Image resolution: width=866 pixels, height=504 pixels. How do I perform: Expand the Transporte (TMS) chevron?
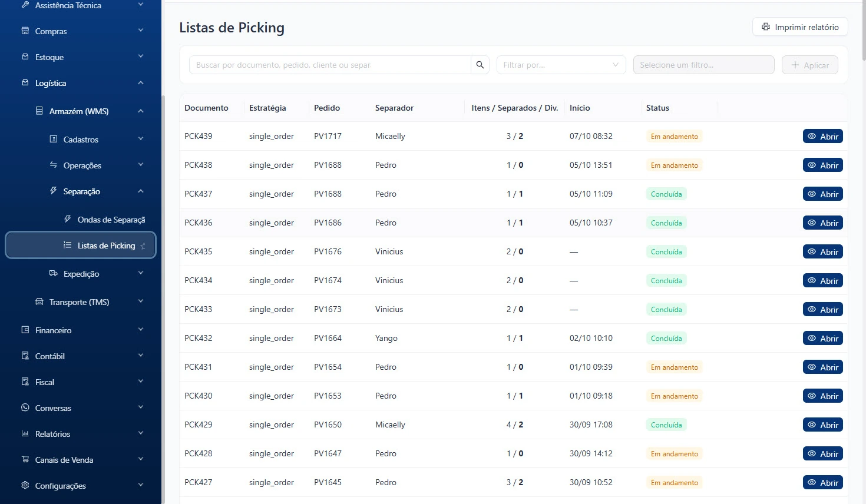tap(141, 301)
